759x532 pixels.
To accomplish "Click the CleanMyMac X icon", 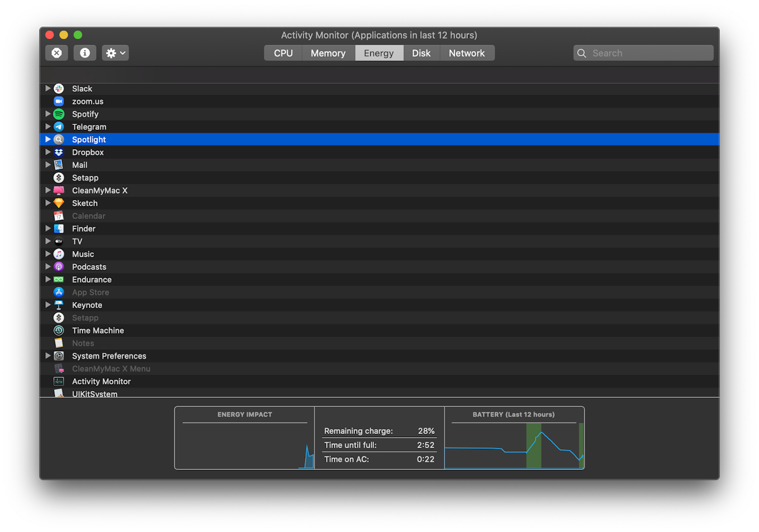I will (x=58, y=190).
